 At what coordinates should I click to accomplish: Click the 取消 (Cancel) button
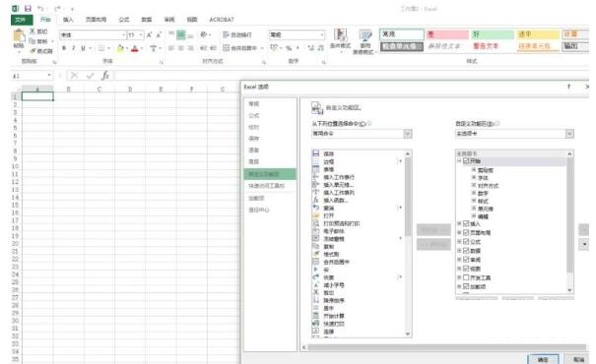pos(578,359)
